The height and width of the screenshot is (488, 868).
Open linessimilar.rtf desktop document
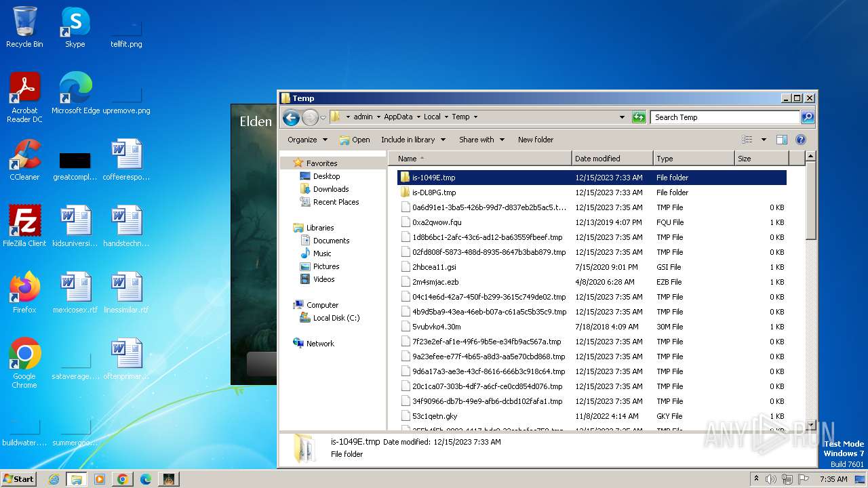click(x=126, y=293)
